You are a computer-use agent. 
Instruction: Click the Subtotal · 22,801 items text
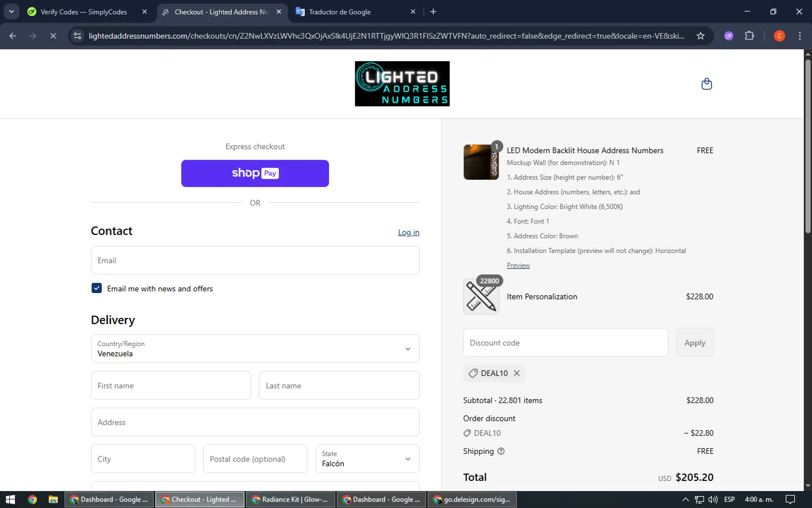click(503, 400)
